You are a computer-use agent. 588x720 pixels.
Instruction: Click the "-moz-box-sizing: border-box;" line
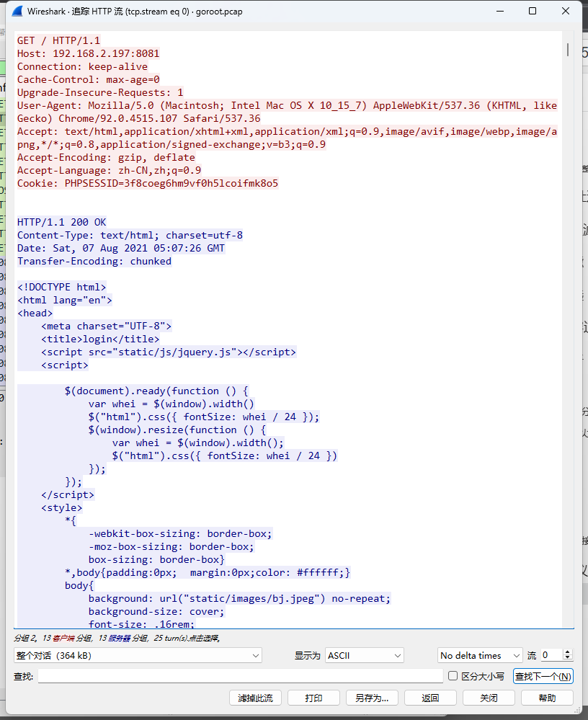pyautogui.click(x=171, y=546)
